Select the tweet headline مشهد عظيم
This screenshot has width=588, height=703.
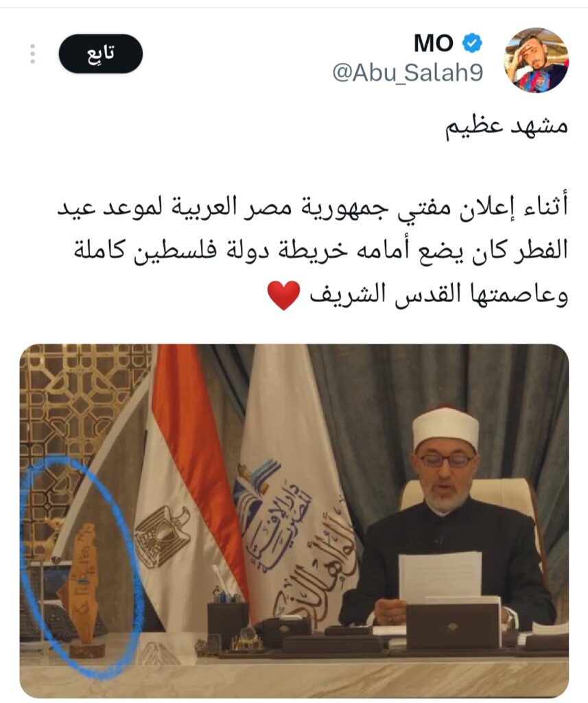506,127
